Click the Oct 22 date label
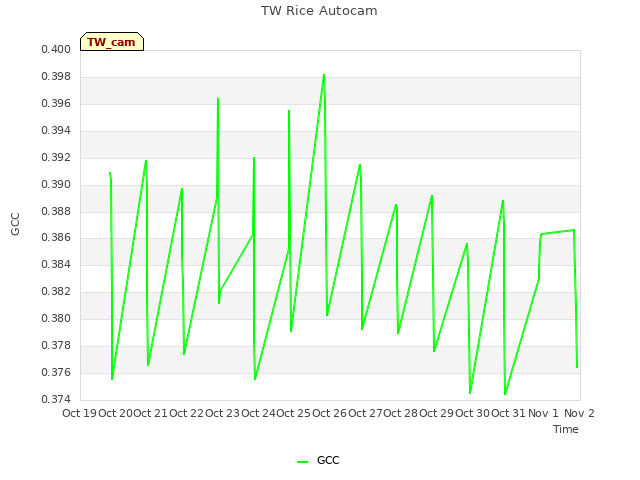Image resolution: width=640 pixels, height=480 pixels. [x=187, y=413]
